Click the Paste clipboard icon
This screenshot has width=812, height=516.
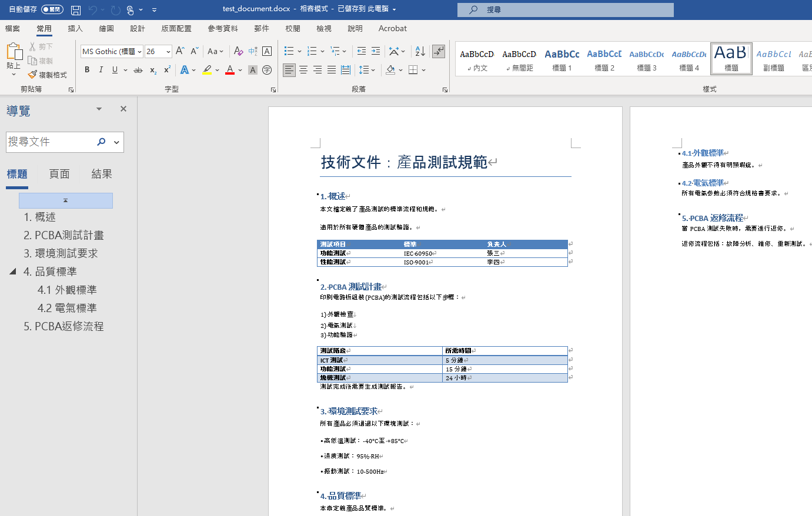pyautogui.click(x=14, y=52)
